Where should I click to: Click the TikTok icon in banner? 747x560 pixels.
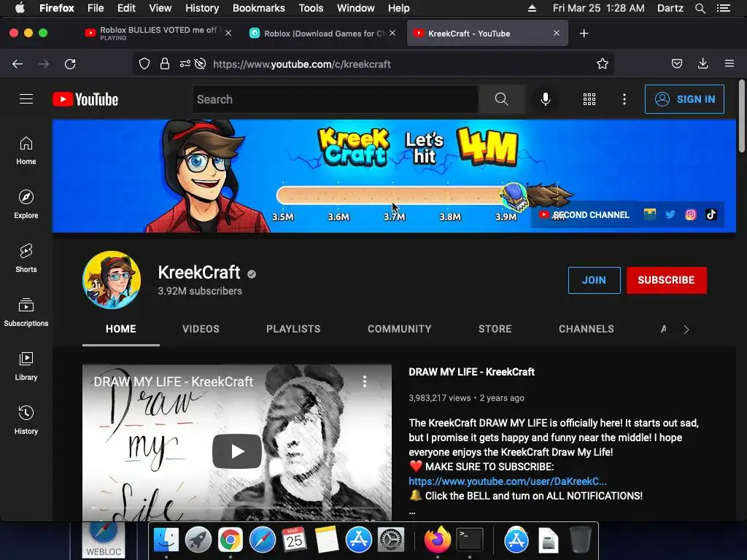coord(711,214)
